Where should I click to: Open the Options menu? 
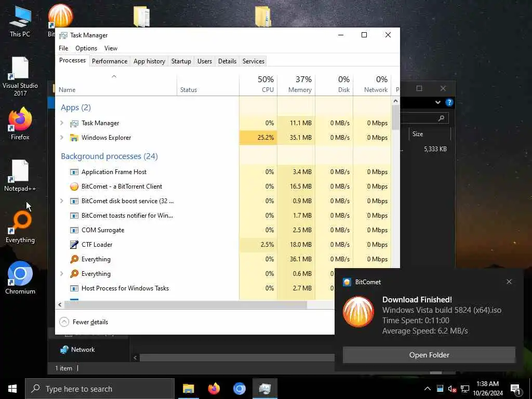86,48
